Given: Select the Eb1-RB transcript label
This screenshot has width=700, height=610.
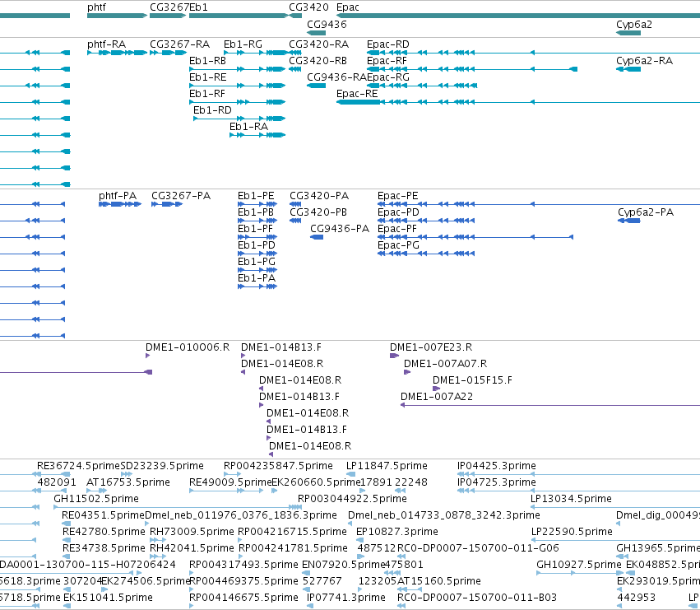Looking at the screenshot, I should 207,61.
